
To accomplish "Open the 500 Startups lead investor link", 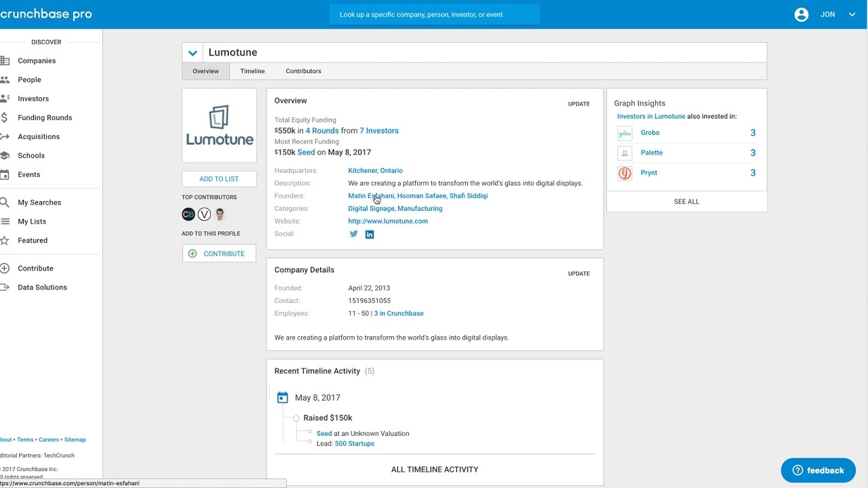I will pyautogui.click(x=354, y=443).
